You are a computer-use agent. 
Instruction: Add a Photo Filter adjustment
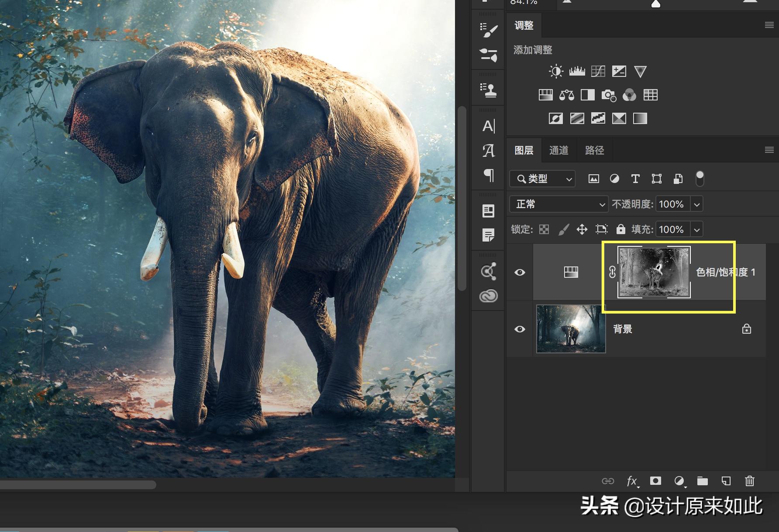(608, 95)
